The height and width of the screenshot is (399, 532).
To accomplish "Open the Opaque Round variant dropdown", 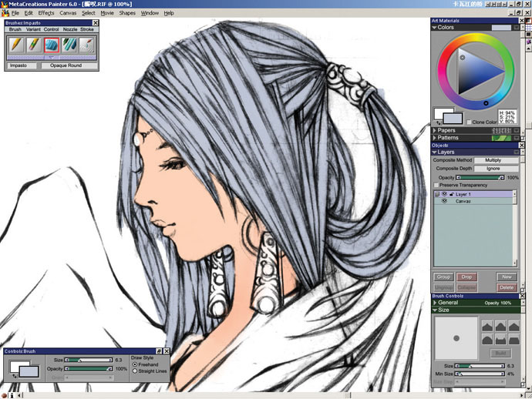I will click(x=69, y=65).
